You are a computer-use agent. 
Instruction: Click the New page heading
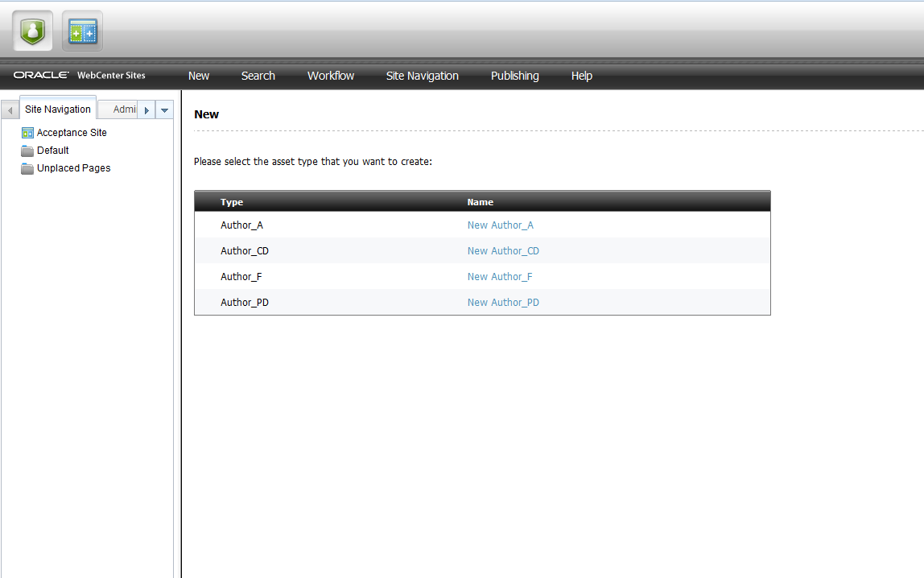pyautogui.click(x=206, y=114)
